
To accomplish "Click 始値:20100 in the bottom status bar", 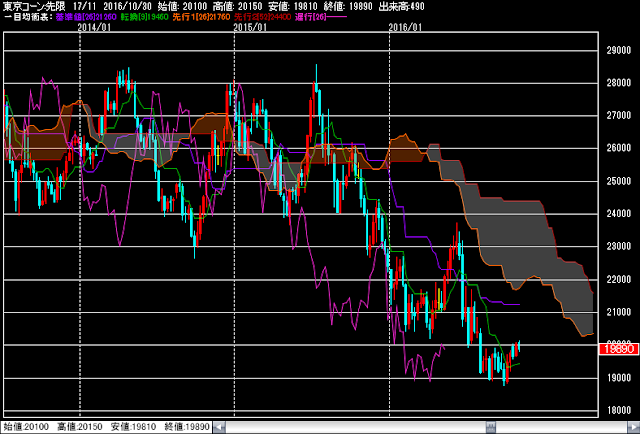I will point(26,427).
